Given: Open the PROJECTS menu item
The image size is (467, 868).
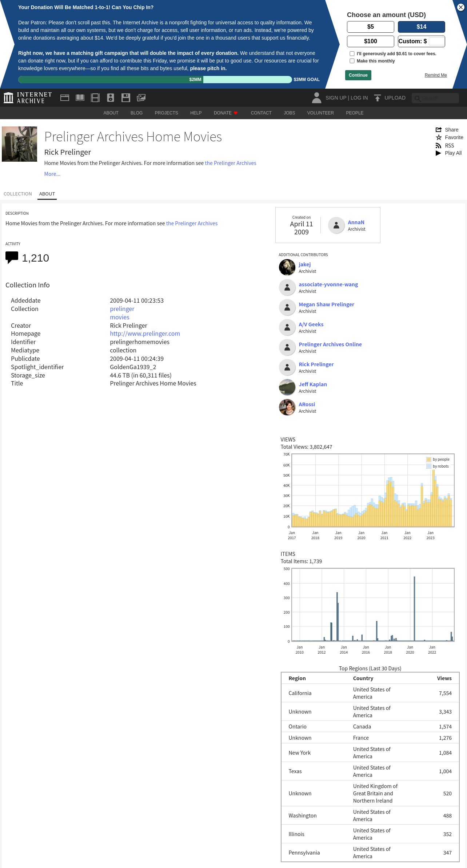Looking at the screenshot, I should point(166,113).
